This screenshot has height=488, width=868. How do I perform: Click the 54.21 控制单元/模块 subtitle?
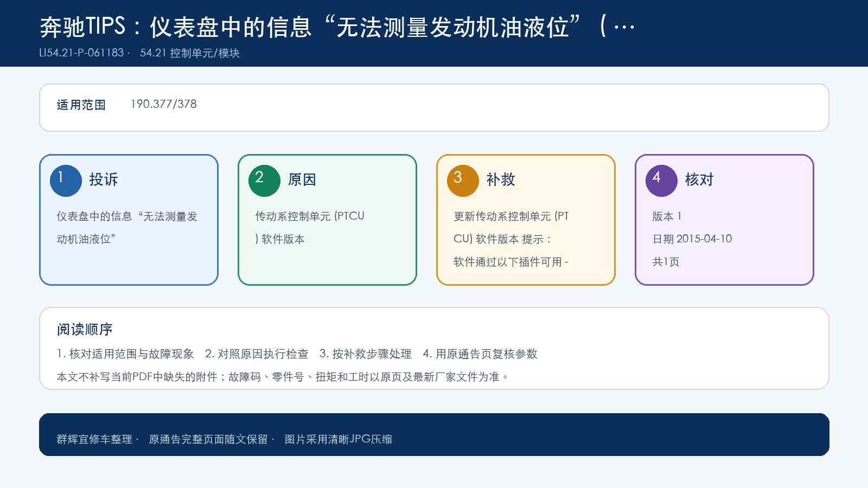(190, 53)
